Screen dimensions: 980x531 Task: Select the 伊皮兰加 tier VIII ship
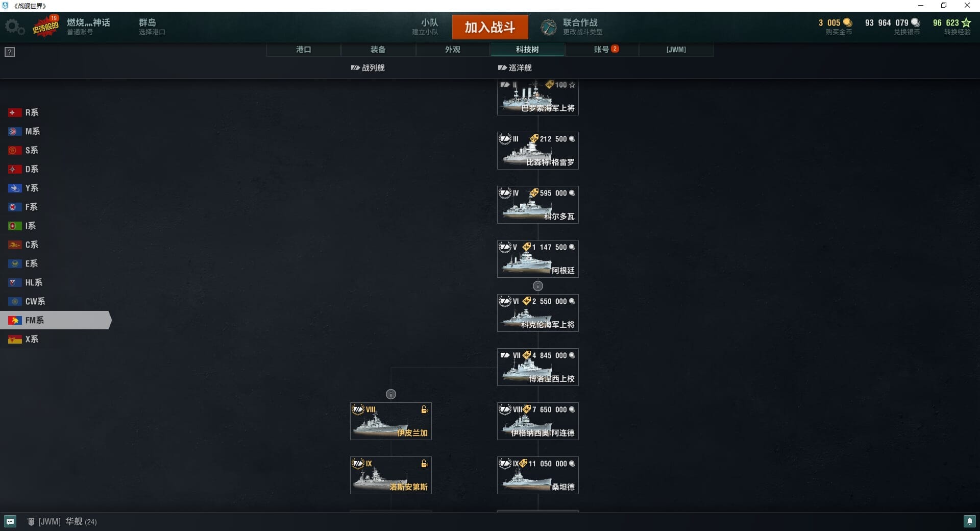[x=391, y=421]
